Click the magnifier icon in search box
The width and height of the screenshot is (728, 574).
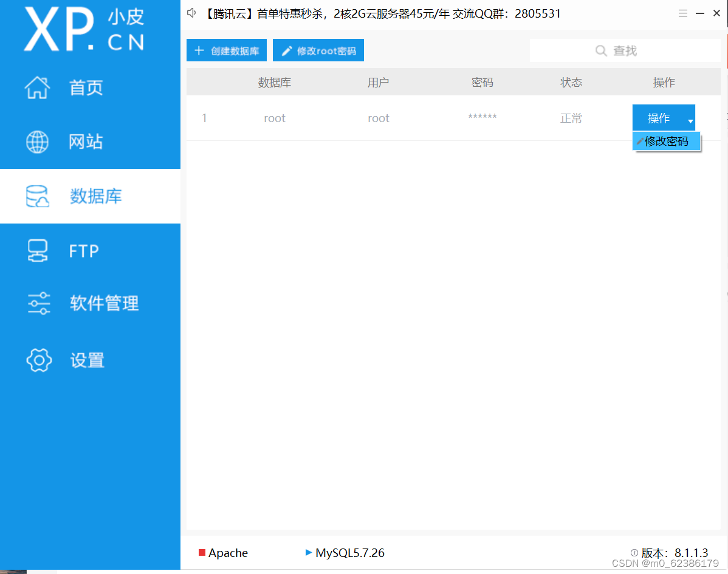click(x=600, y=50)
